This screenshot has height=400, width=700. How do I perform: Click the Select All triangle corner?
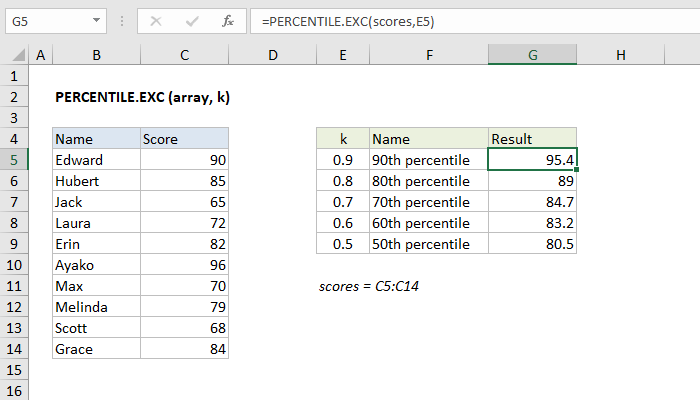point(18,55)
